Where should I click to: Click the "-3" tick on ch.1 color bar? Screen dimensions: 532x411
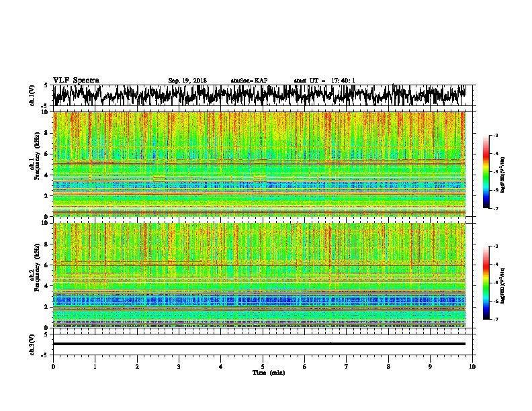coord(496,136)
